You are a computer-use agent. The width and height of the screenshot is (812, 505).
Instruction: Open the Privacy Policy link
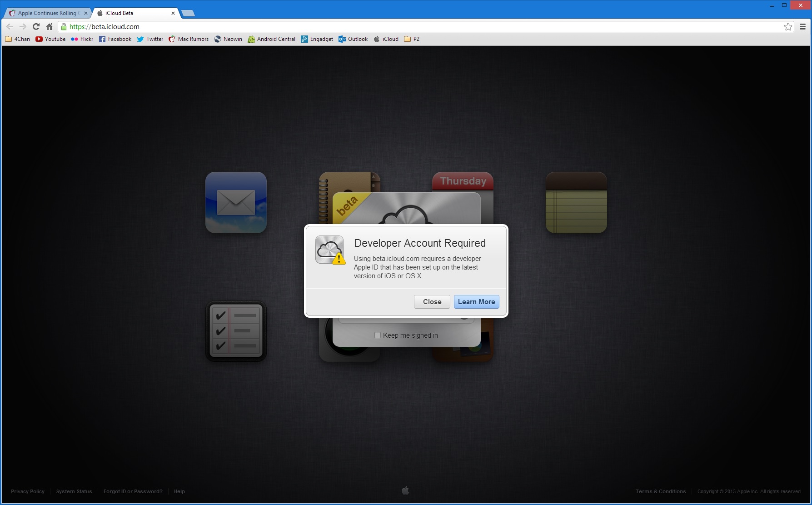click(28, 491)
